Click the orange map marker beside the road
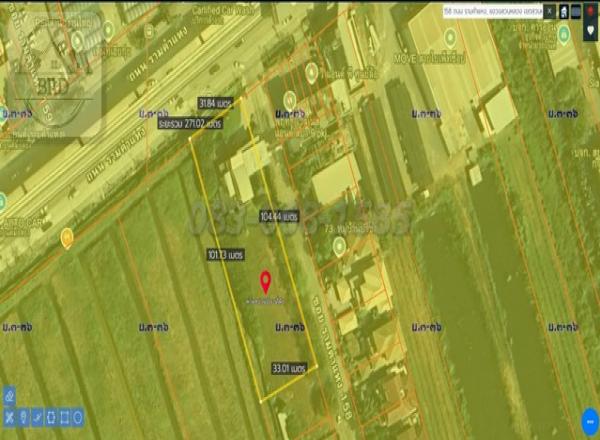600x440 pixels. pos(67,237)
